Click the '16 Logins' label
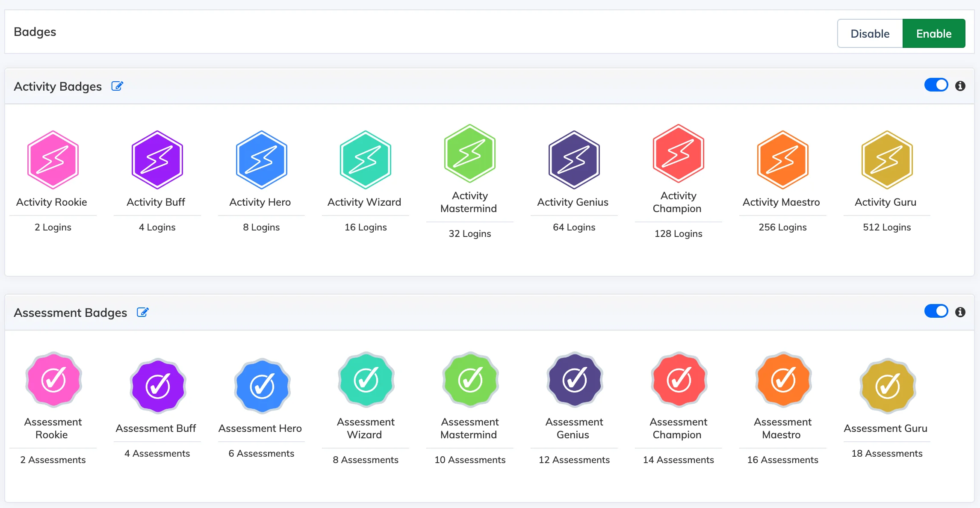 pyautogui.click(x=366, y=227)
